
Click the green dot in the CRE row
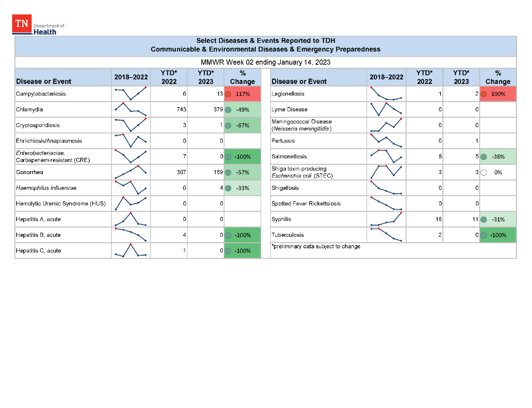(x=228, y=157)
